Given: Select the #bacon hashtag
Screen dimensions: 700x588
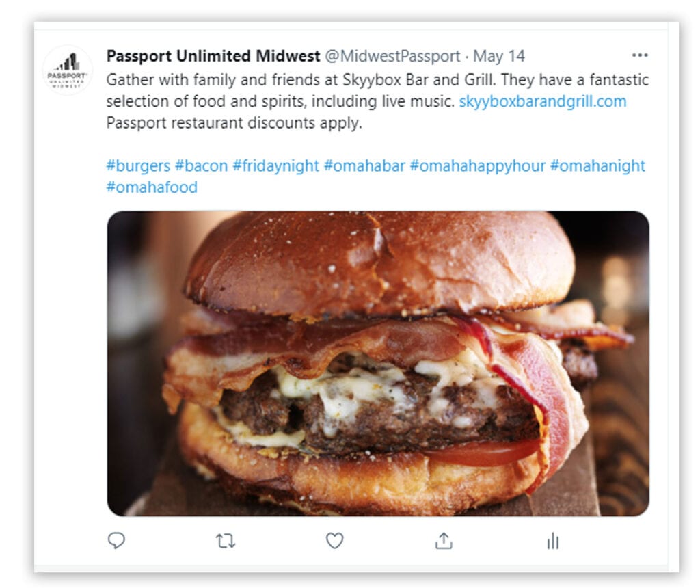Looking at the screenshot, I should pos(202,165).
